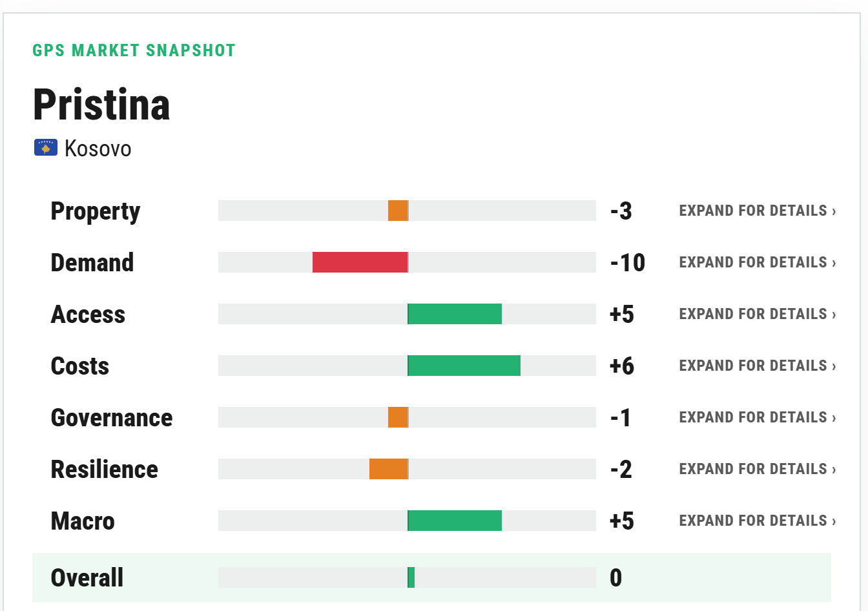Click the green Macro score bar
The image size is (868, 611).
tap(455, 521)
